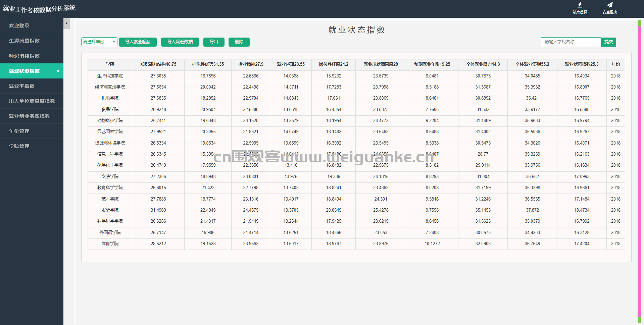Click value 16.4034 in 生命科技学院 row

coord(582,76)
